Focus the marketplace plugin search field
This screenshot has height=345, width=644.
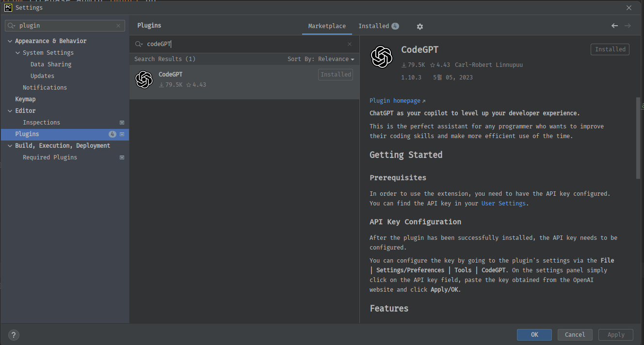245,44
